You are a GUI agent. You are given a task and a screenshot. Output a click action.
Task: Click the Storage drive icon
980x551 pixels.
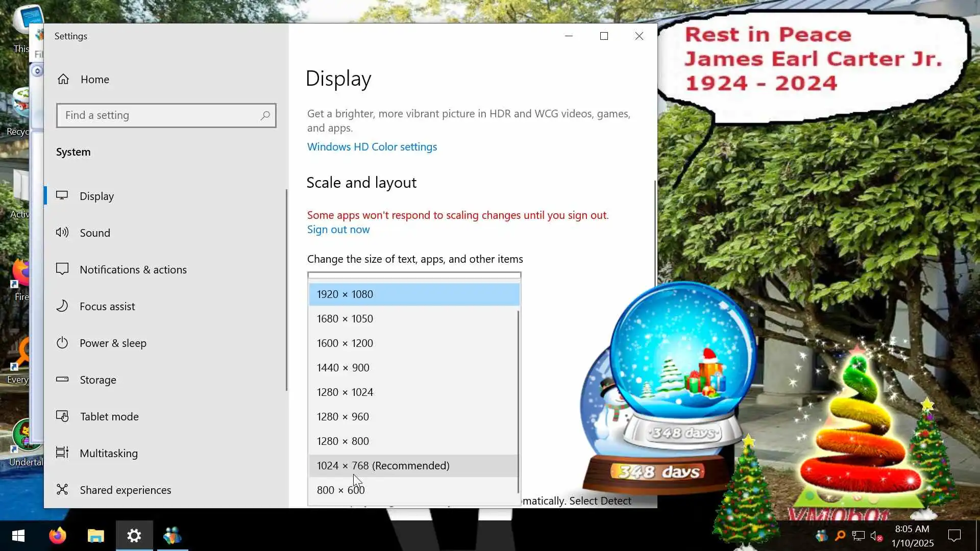tap(62, 379)
